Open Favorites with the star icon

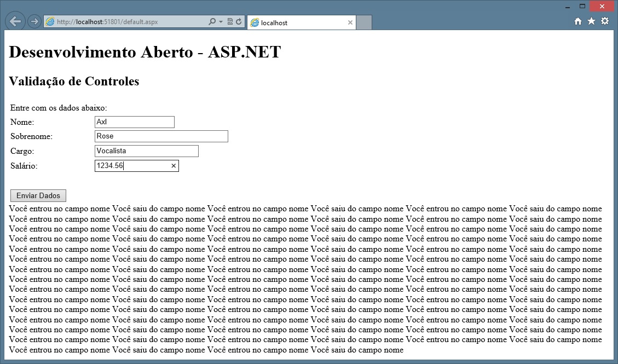point(591,21)
